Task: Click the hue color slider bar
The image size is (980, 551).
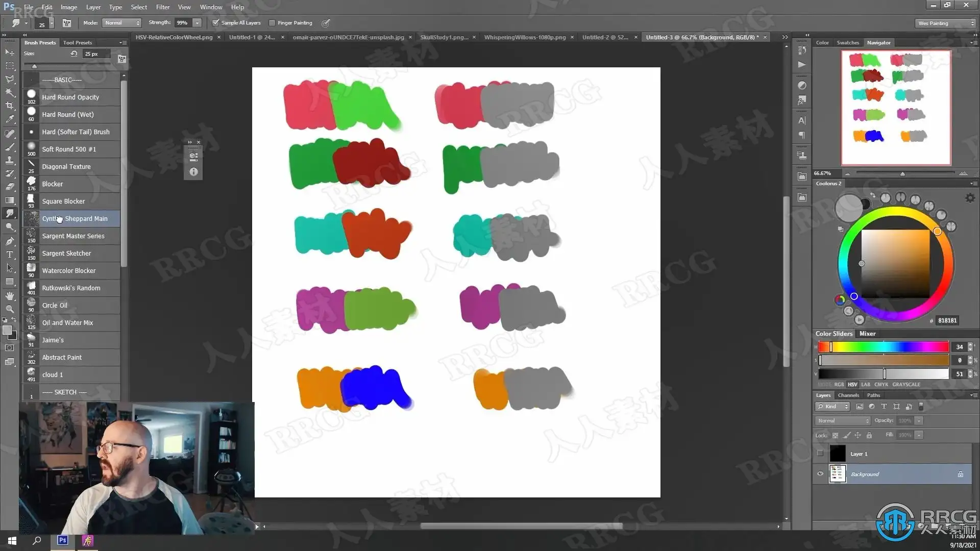Action: pos(884,347)
